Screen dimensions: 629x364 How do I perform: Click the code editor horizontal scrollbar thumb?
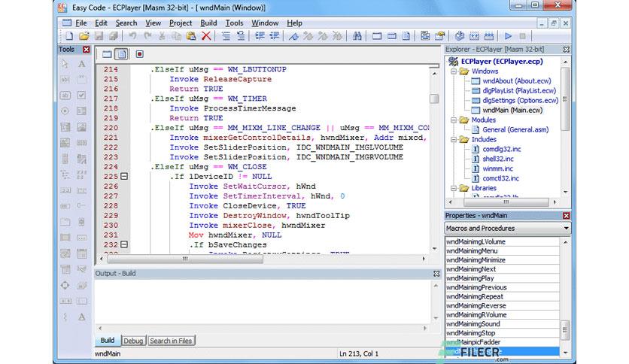(x=185, y=259)
